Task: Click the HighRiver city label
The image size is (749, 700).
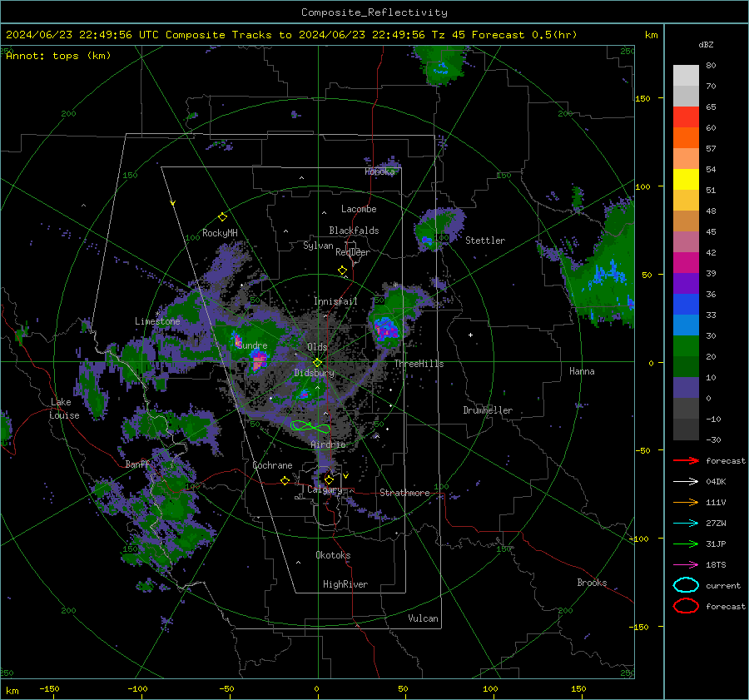Action: point(345,584)
